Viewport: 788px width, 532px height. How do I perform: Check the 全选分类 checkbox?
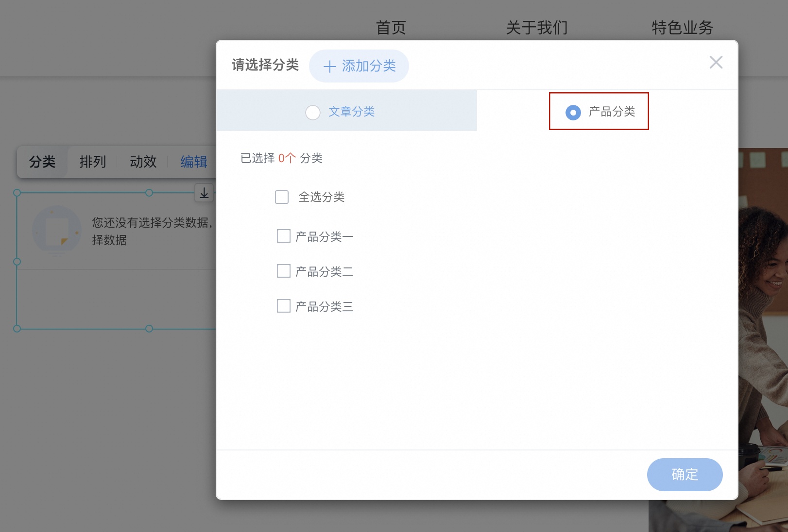pos(282,197)
